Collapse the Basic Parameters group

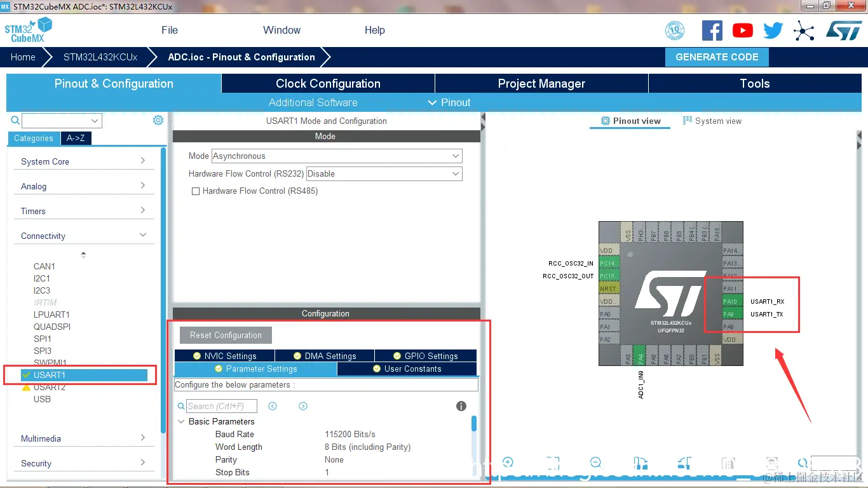click(182, 422)
